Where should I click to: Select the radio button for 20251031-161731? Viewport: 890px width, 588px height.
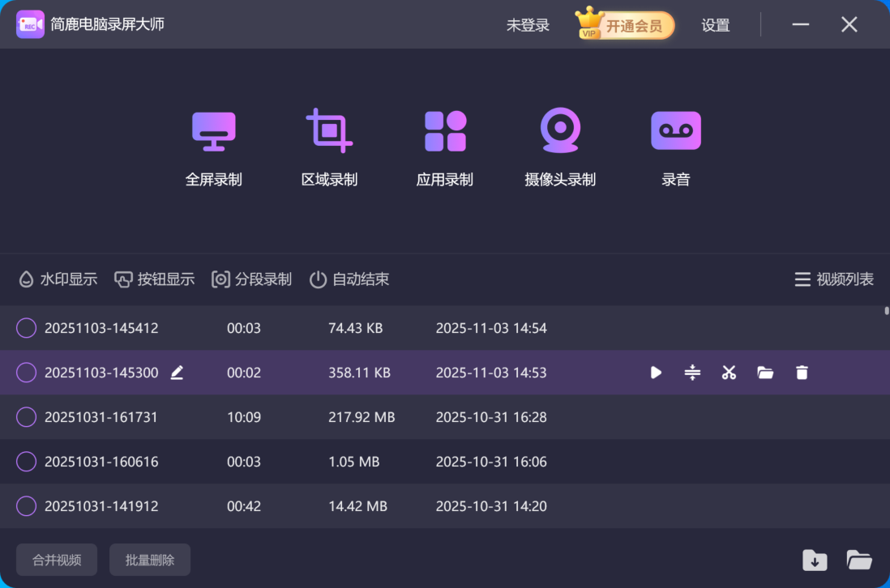25,417
